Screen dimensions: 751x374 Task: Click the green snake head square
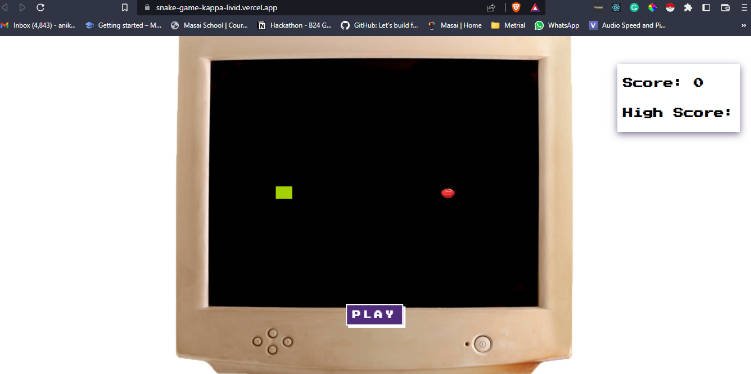coord(284,193)
